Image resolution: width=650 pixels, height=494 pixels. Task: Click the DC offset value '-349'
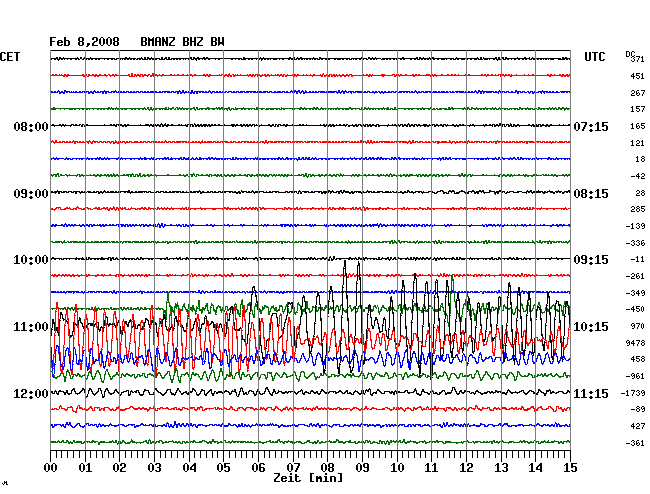tap(635, 293)
